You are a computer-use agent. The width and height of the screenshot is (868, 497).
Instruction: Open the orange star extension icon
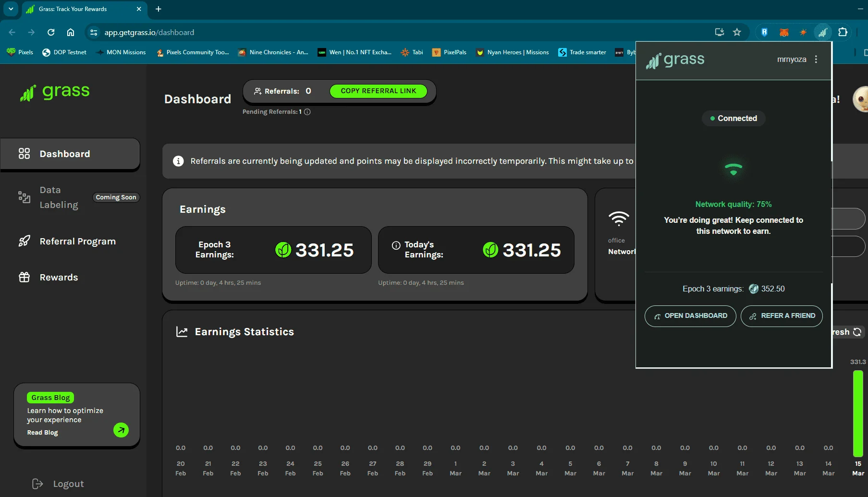coord(803,32)
